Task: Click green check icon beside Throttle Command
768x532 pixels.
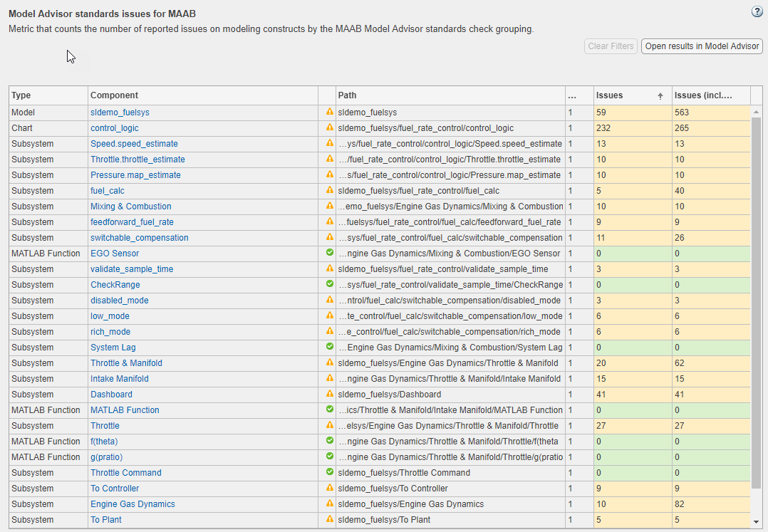Action: pos(329,472)
